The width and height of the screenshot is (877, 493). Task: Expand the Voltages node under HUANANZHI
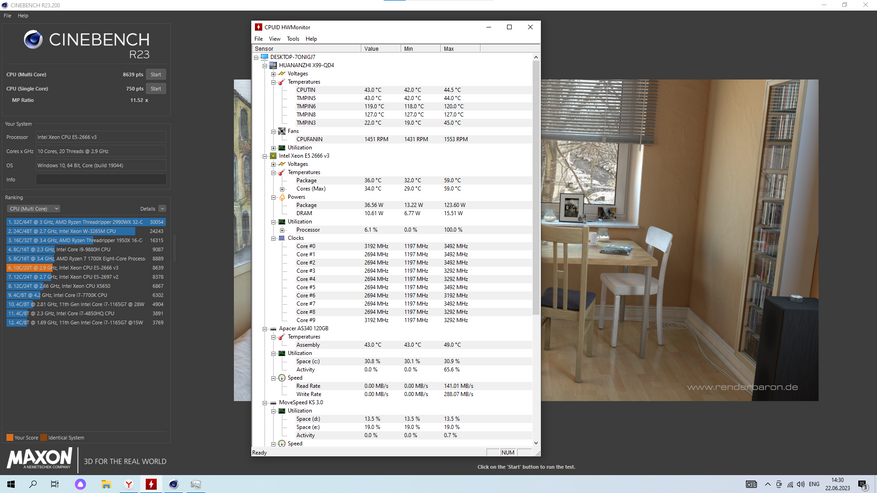(274, 73)
